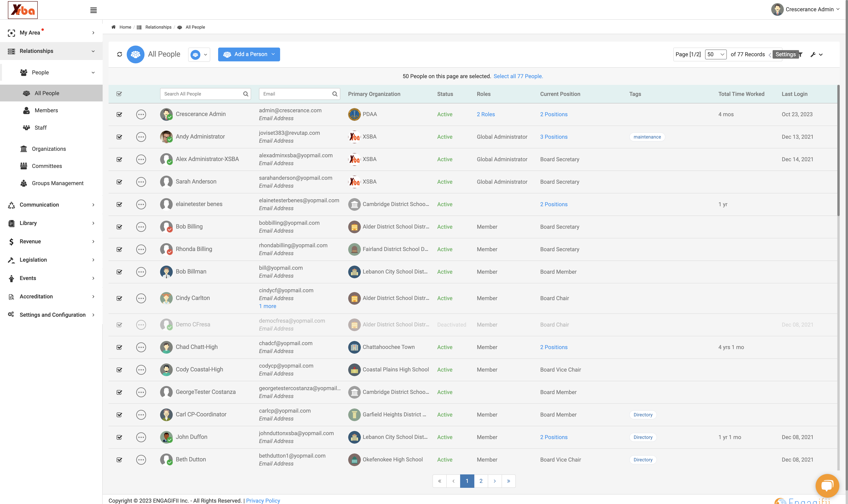Expand Settings and Configuration section

pyautogui.click(x=51, y=315)
